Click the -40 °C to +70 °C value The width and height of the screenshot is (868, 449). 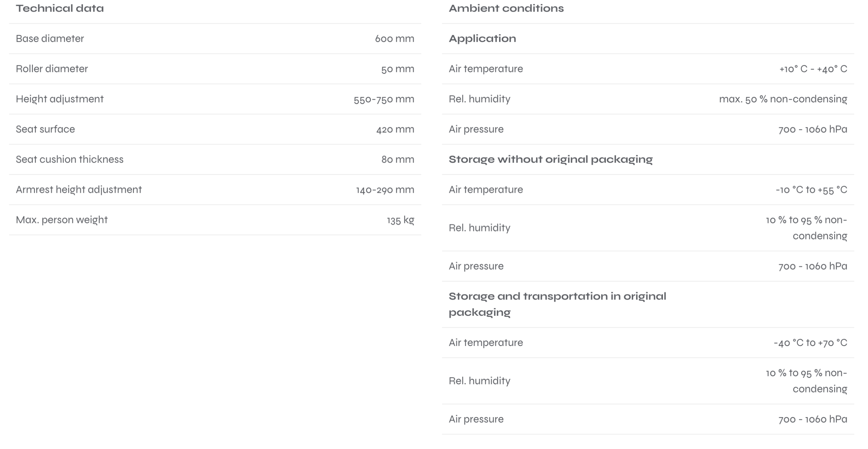[810, 343]
